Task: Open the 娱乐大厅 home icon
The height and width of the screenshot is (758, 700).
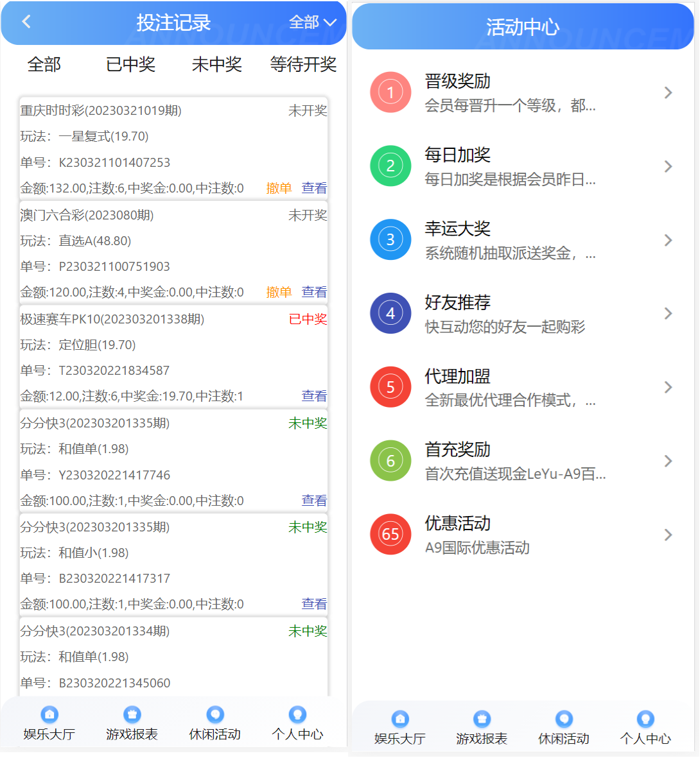Action: coord(49,714)
